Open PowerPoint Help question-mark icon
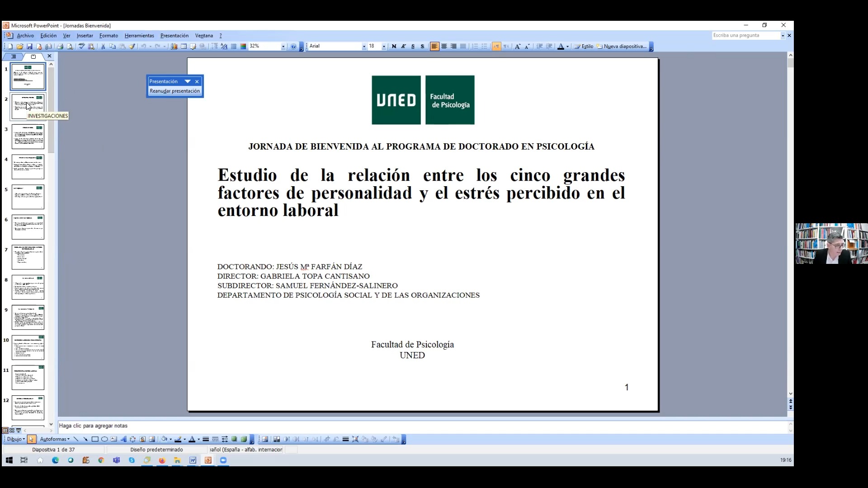868x488 pixels. click(294, 47)
